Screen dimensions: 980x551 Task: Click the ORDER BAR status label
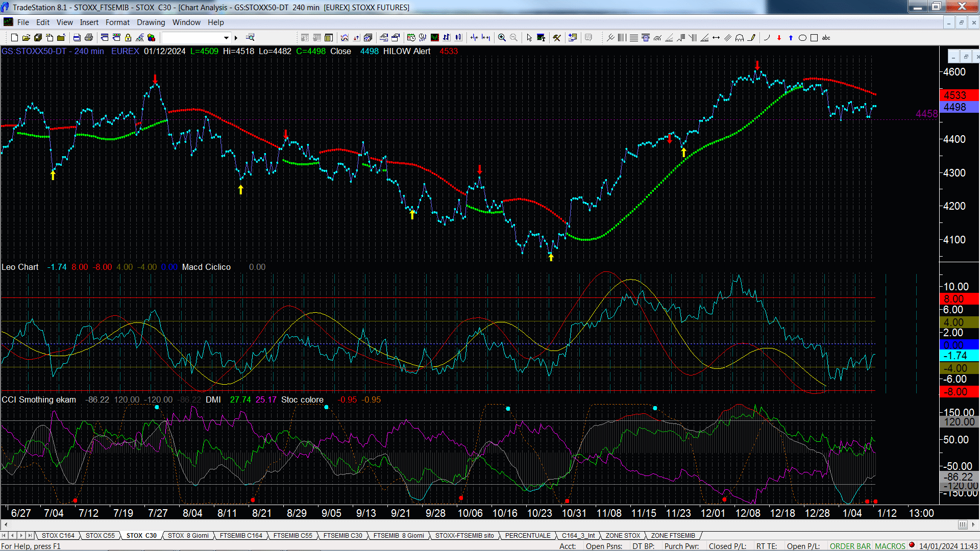point(850,546)
